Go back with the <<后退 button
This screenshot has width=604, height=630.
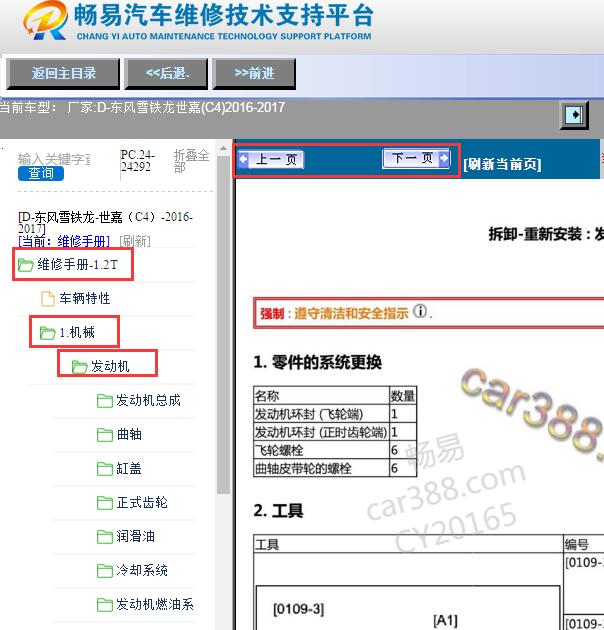[x=166, y=74]
